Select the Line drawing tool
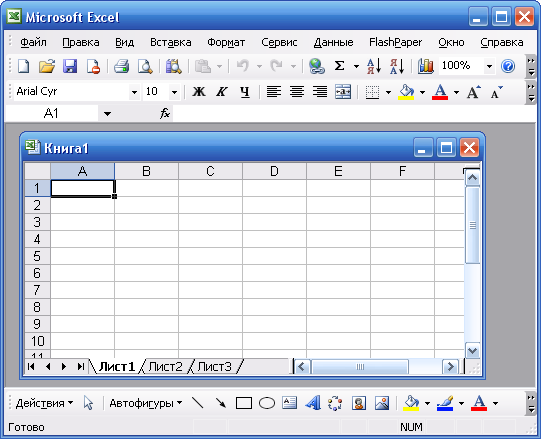Viewport: 541px width, 439px height. (x=197, y=403)
